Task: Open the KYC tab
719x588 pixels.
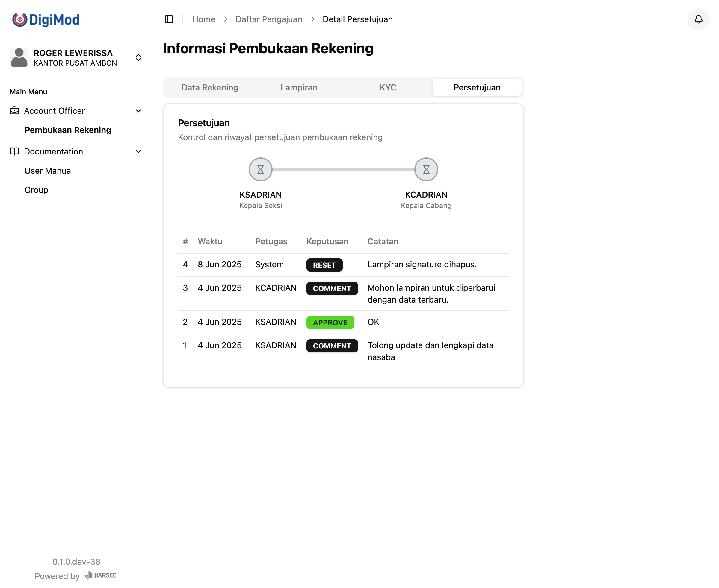Action: point(388,87)
